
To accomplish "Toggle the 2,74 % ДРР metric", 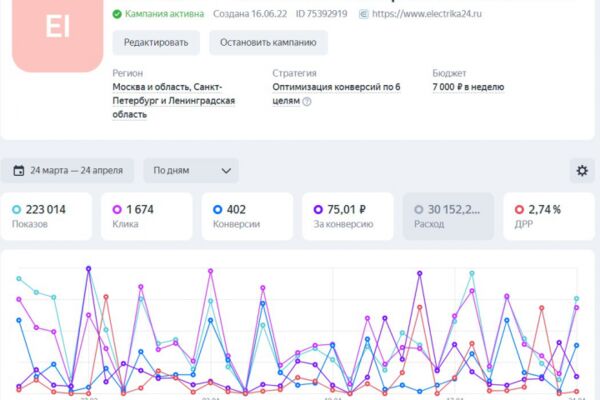I will point(549,216).
